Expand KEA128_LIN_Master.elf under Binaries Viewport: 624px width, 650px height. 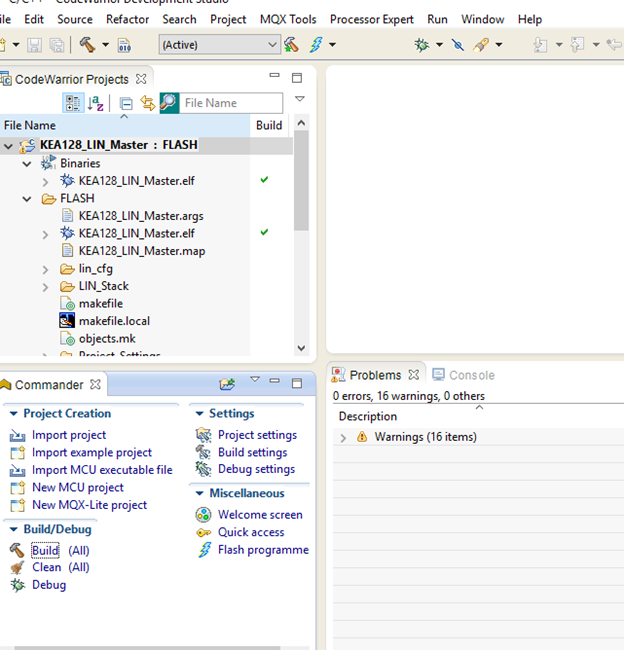45,182
